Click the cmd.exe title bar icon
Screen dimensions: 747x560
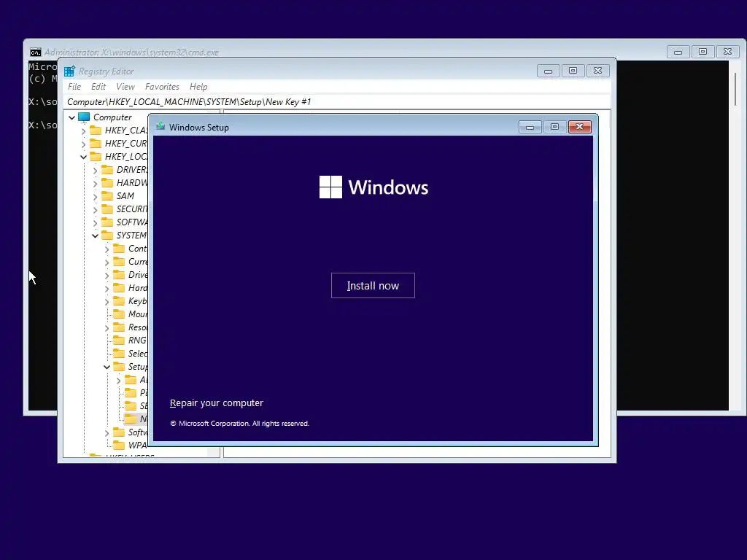coord(35,52)
